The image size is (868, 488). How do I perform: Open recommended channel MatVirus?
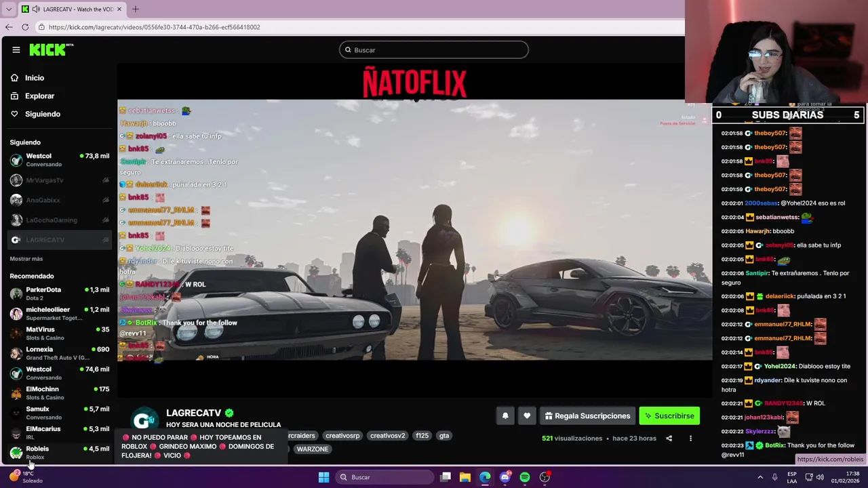pyautogui.click(x=60, y=333)
